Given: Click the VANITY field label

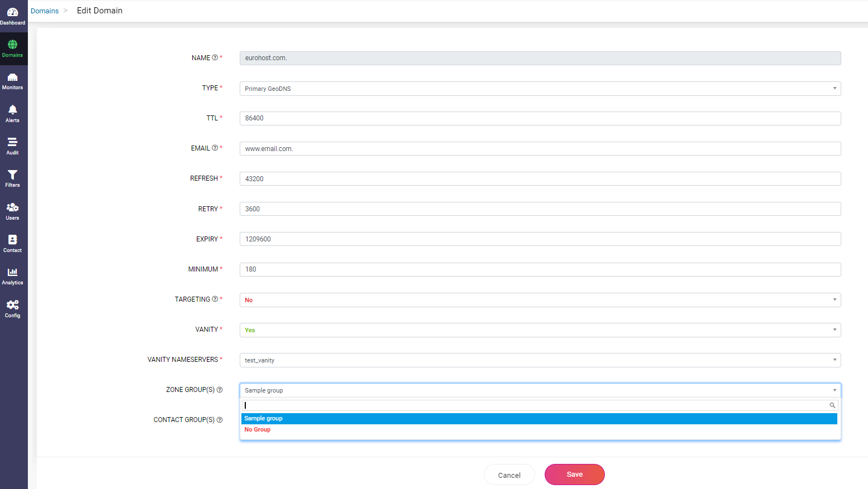Looking at the screenshot, I should 207,330.
